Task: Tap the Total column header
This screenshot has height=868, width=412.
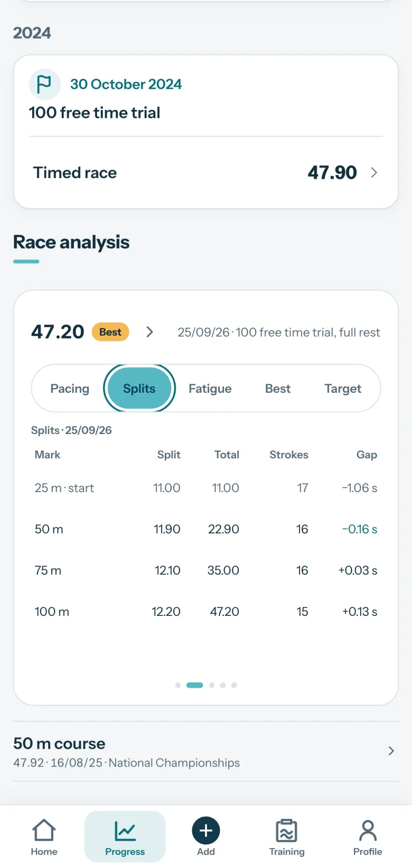Action: point(227,455)
